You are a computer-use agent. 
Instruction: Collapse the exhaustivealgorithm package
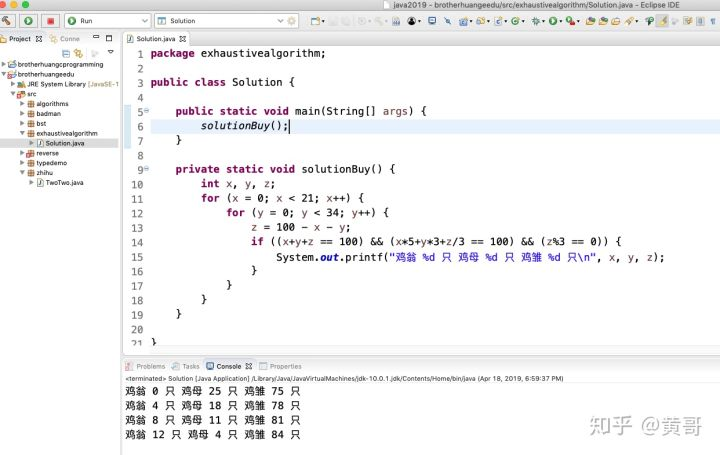tap(22, 133)
